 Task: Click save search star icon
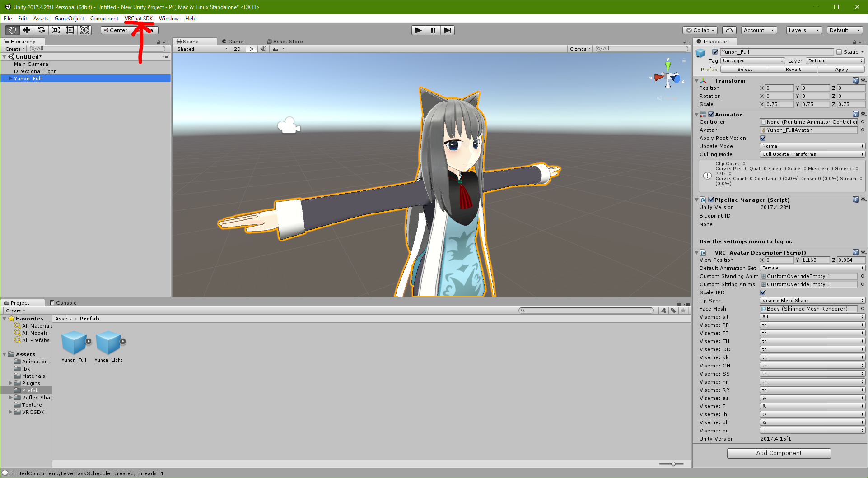(x=683, y=311)
